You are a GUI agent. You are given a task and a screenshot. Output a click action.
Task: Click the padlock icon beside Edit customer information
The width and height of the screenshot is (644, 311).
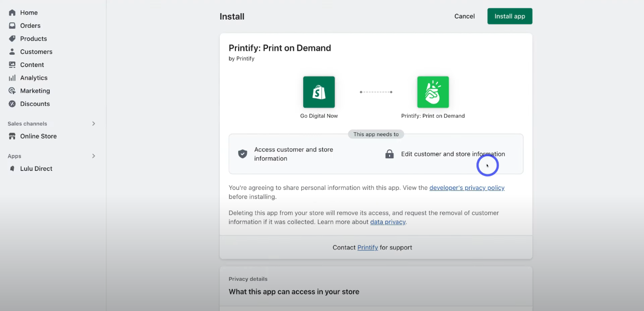[389, 154]
